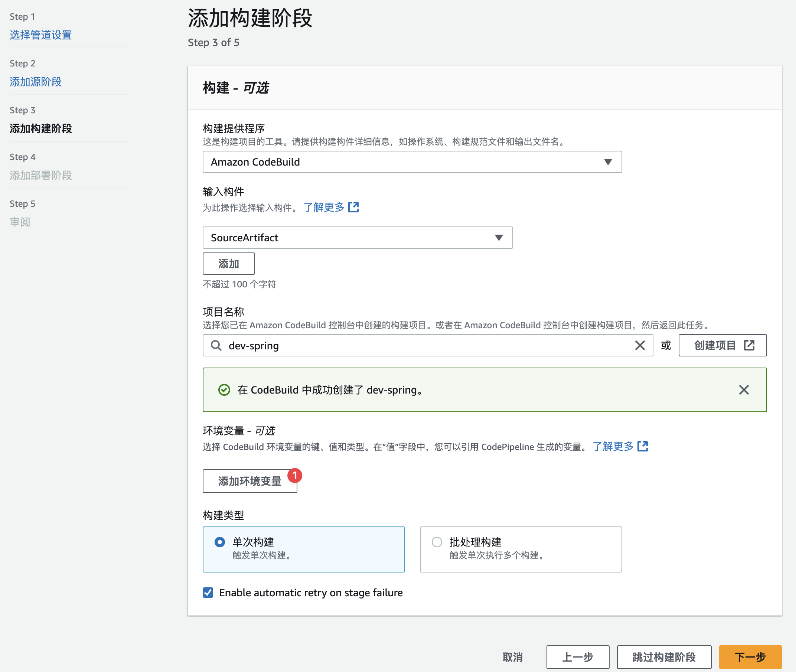Open the Amazon CodeBuild provider dropdown
This screenshot has height=672, width=796.
pyautogui.click(x=412, y=162)
